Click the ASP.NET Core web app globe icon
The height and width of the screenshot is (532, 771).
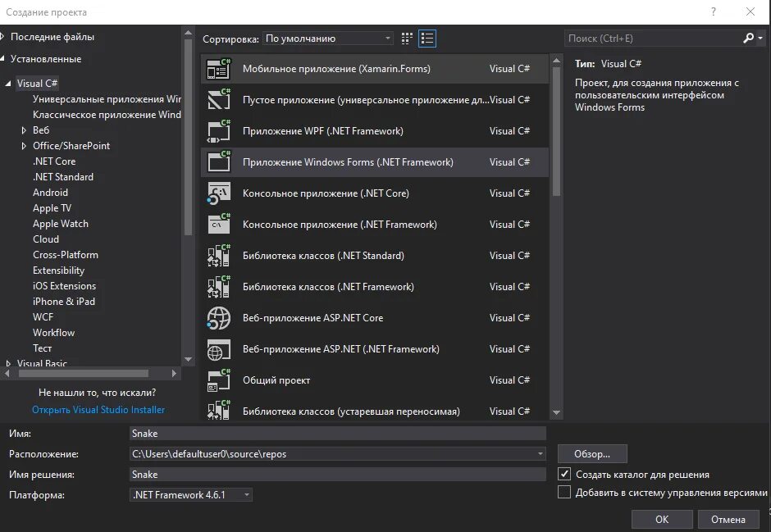point(219,318)
